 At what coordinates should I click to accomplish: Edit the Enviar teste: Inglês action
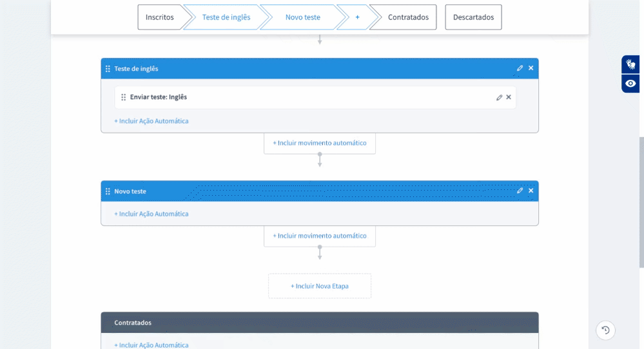click(499, 97)
